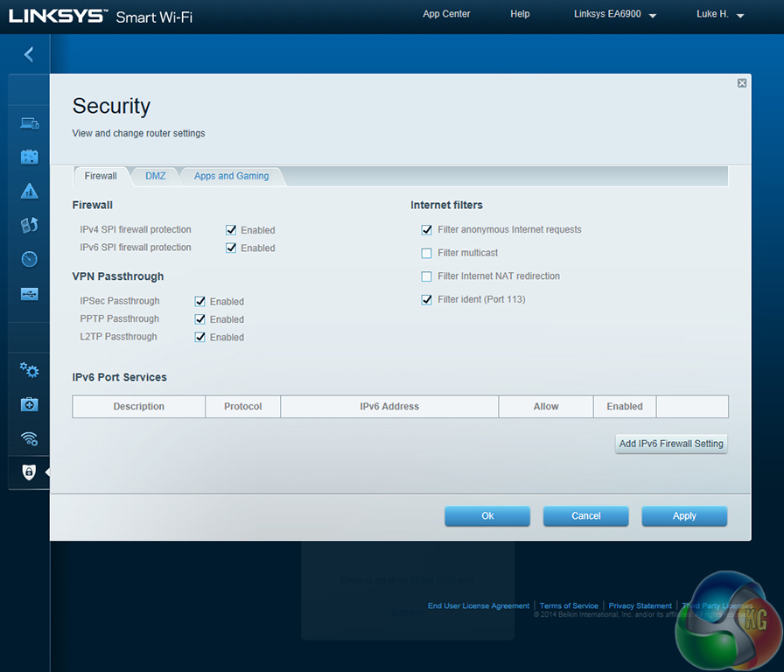Image resolution: width=784 pixels, height=672 pixels.
Task: Open Media Prioritization sidebar icon
Action: click(x=29, y=225)
